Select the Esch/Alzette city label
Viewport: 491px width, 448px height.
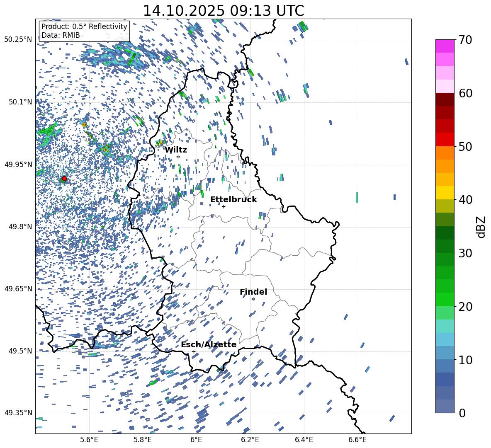pos(209,344)
